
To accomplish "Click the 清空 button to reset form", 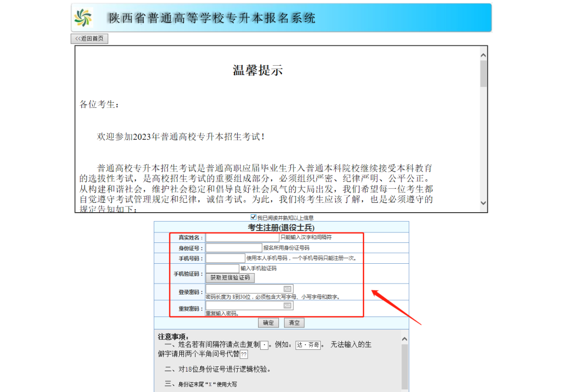I will pos(294,323).
